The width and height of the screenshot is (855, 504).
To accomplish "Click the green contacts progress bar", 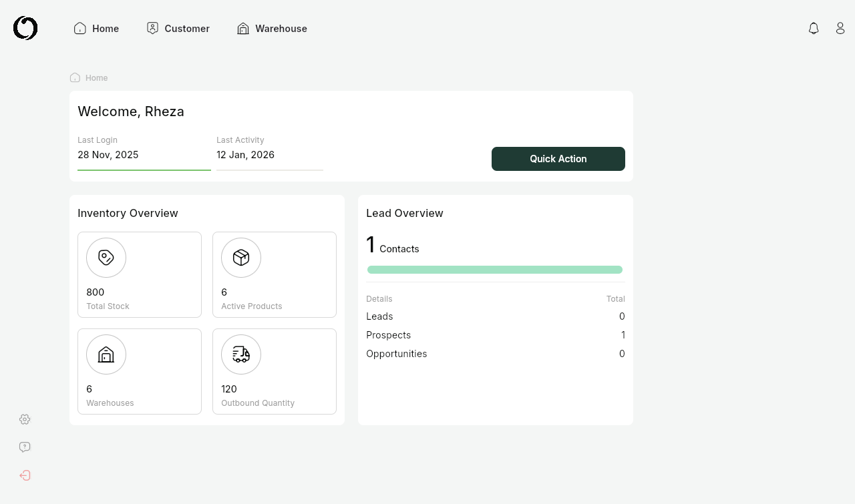I will [x=495, y=270].
